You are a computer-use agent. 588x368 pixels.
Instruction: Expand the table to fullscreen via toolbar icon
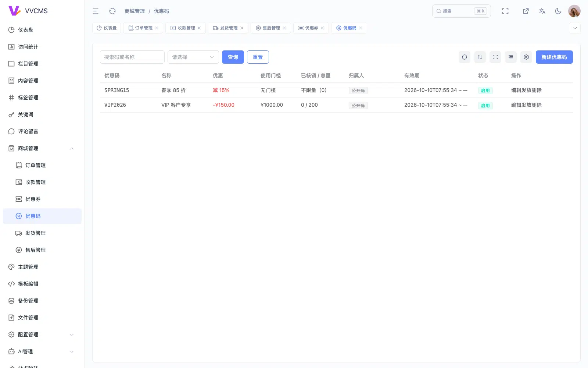click(495, 57)
